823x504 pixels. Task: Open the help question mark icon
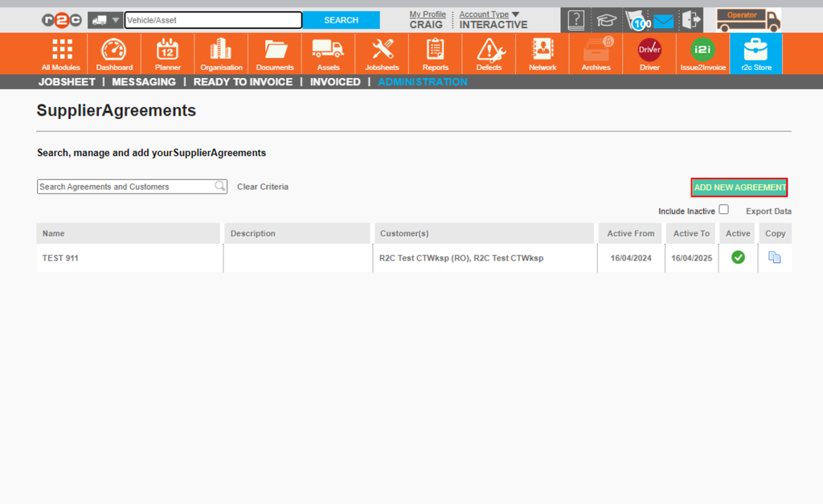pos(575,20)
